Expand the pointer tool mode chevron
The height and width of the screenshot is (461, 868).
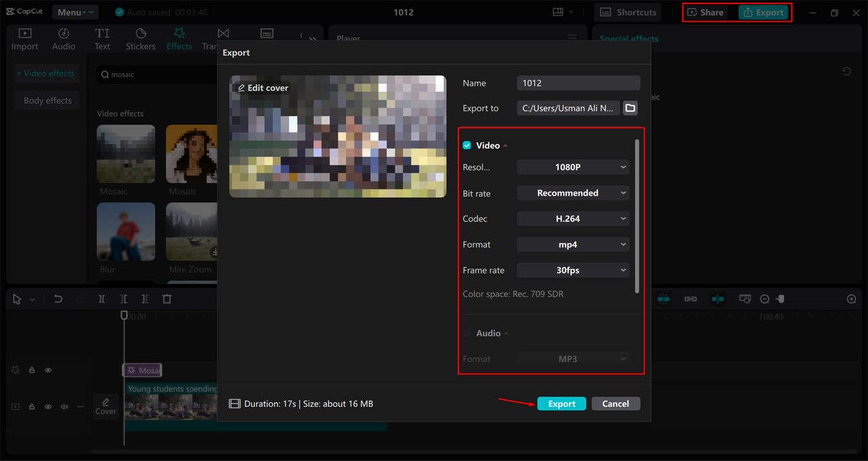point(32,300)
